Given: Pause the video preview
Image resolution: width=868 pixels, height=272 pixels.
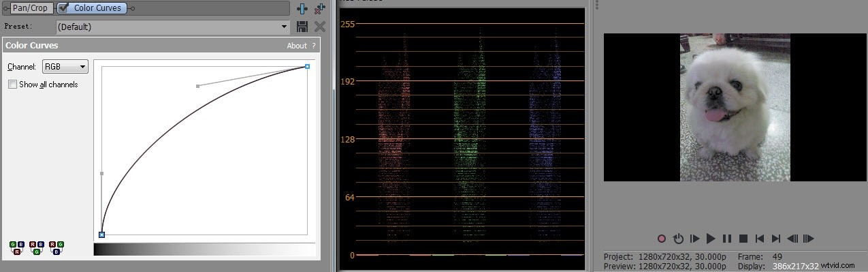Looking at the screenshot, I should [727, 239].
